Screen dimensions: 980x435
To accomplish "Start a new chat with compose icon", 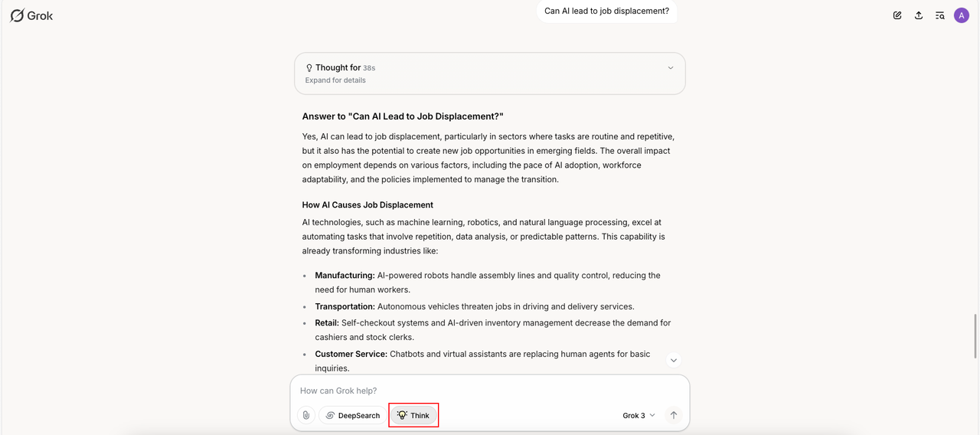I will (897, 15).
